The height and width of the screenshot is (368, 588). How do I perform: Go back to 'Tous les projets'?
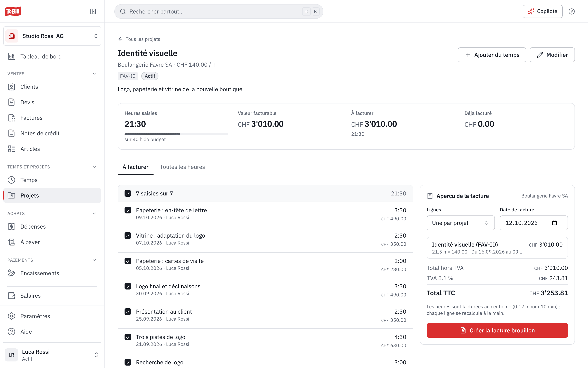139,39
